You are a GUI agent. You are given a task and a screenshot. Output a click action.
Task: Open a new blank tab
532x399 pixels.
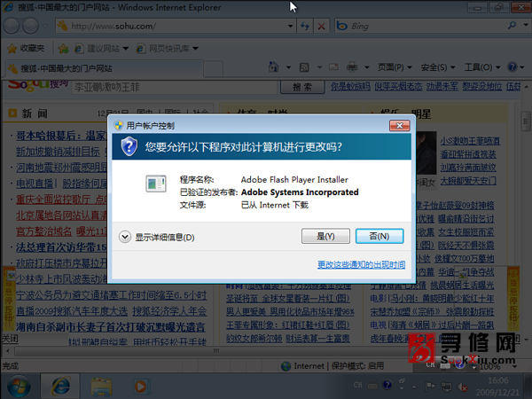click(214, 69)
